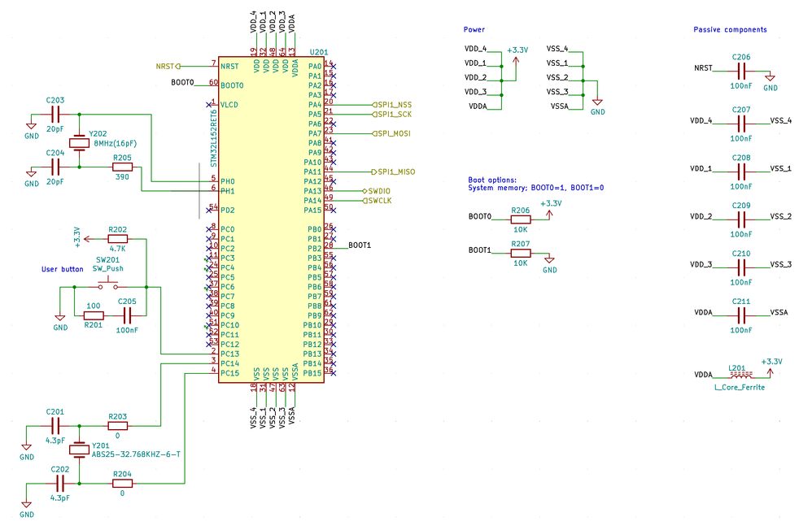Click the VDD_4 label left of C207
The height and width of the screenshot is (530, 812).
tap(701, 120)
